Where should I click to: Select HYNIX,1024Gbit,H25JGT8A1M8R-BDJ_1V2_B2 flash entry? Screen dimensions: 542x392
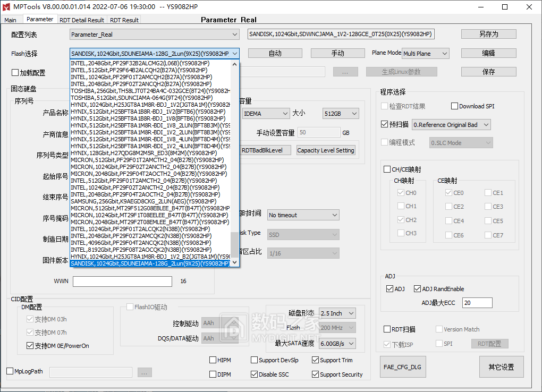pyautogui.click(x=150, y=257)
